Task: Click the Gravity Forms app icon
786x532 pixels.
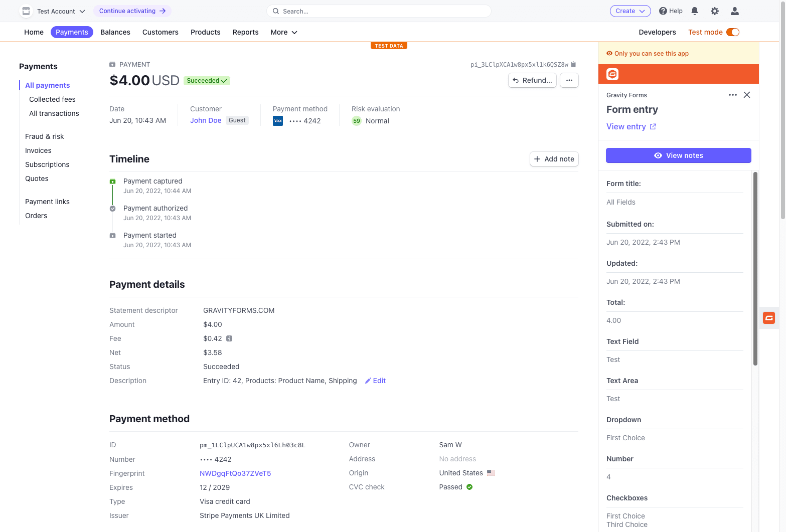Action: click(612, 74)
